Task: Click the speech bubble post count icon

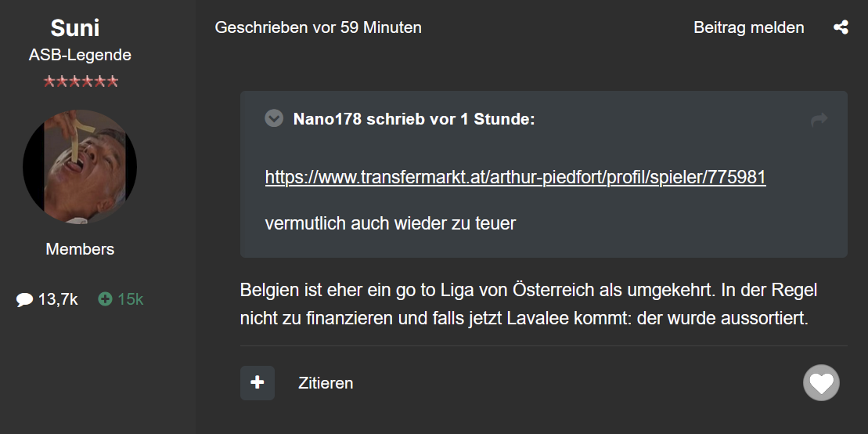Action: (25, 299)
